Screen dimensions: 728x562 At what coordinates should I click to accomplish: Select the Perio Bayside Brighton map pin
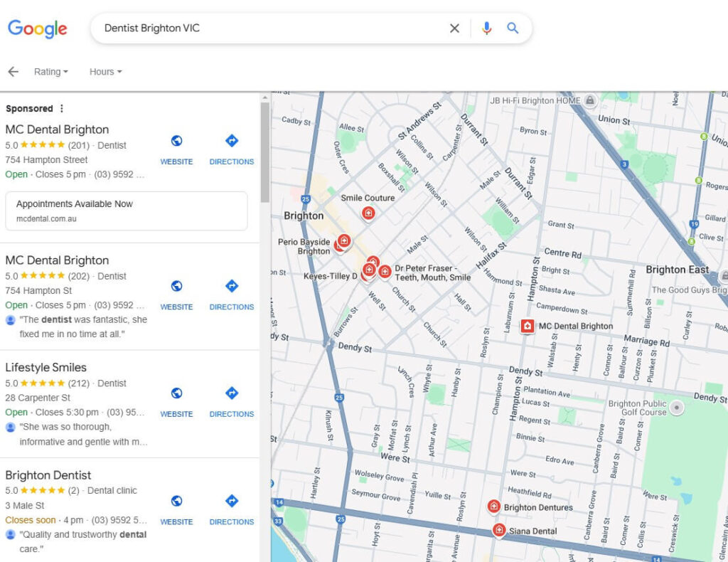point(343,241)
